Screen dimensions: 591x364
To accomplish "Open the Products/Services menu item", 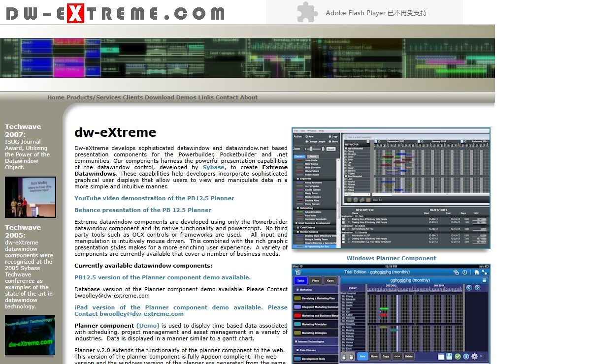I will click(94, 97).
